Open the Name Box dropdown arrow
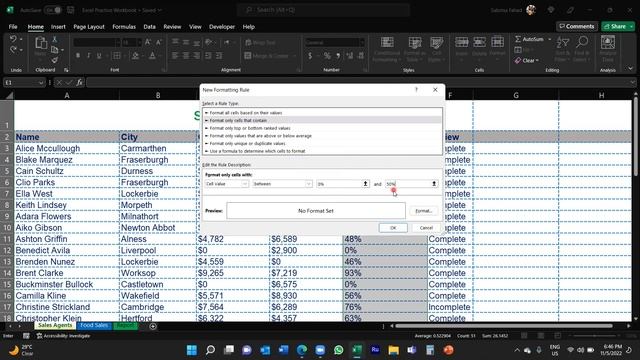This screenshot has width=640, height=360. [x=41, y=83]
